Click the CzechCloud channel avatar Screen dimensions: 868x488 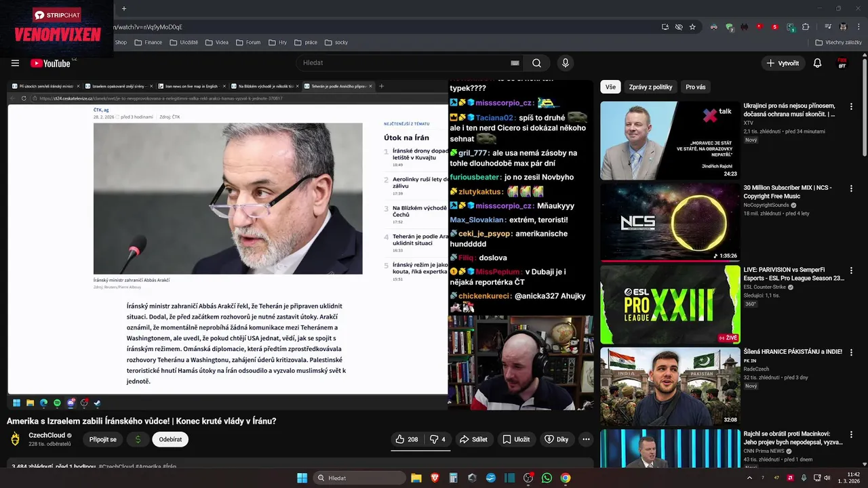[15, 439]
